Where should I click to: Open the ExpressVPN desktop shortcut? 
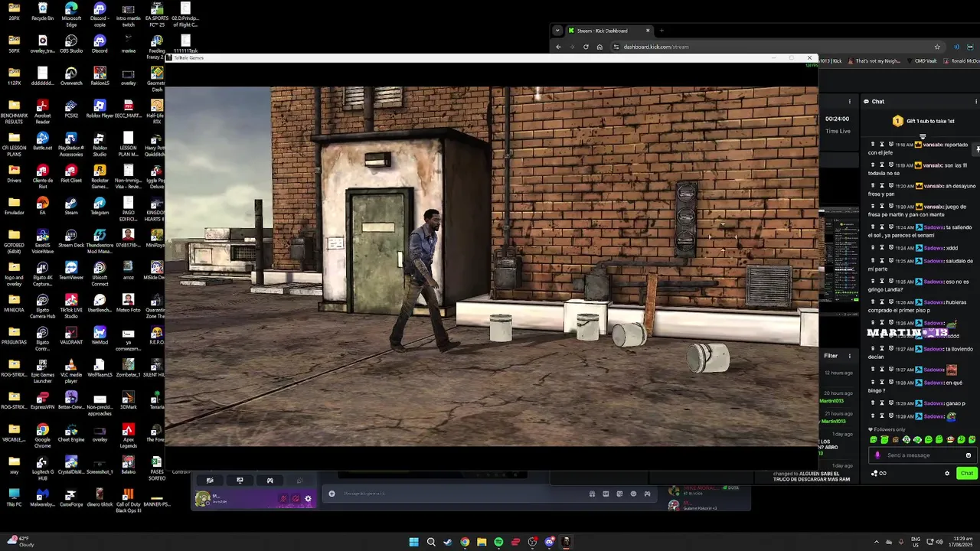(x=43, y=400)
